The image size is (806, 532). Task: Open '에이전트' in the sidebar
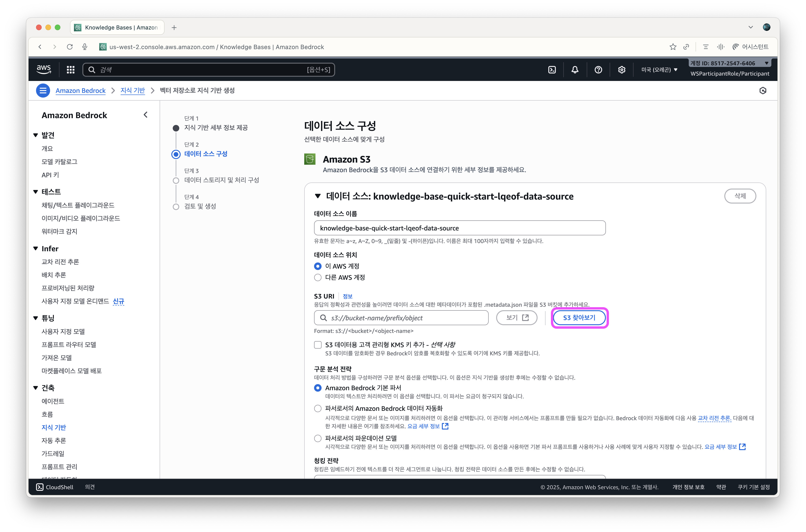(53, 401)
